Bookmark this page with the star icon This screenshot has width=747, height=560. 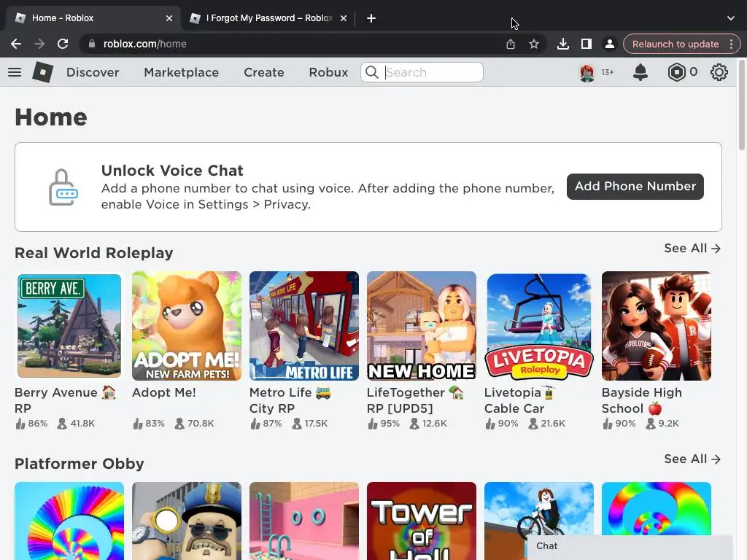pyautogui.click(x=533, y=44)
